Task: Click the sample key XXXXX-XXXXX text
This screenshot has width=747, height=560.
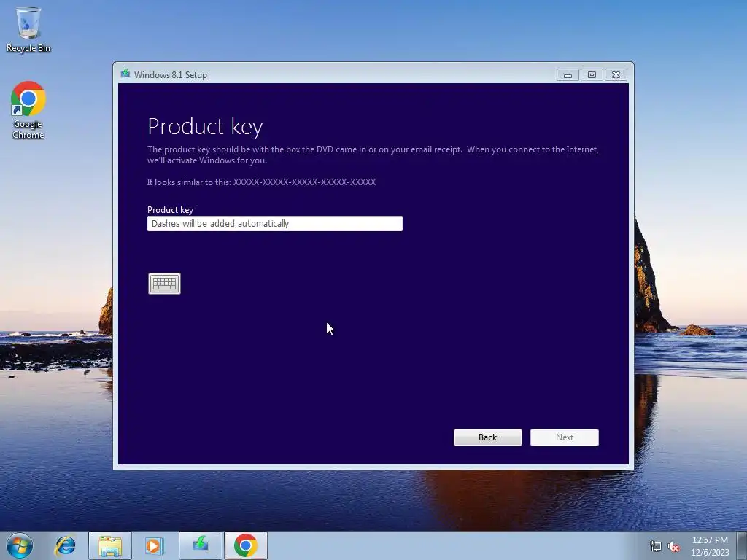Action: tap(304, 182)
